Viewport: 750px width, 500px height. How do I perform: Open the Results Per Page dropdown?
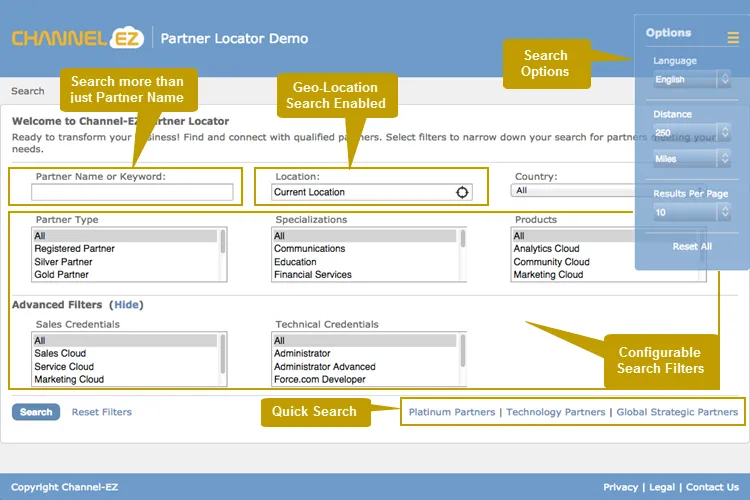pos(692,212)
